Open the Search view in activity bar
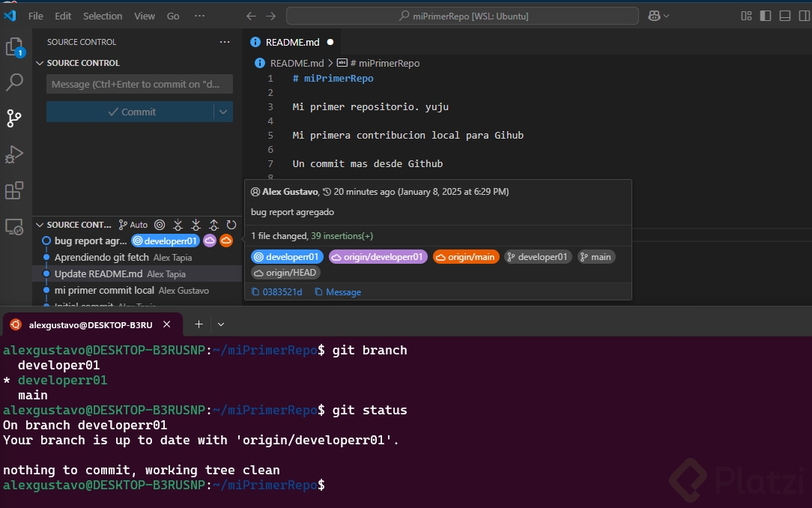This screenshot has height=508, width=812. click(14, 82)
